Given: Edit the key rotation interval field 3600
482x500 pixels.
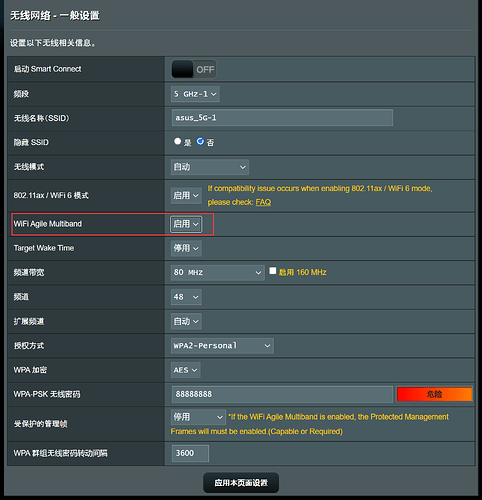Looking at the screenshot, I should 190,453.
